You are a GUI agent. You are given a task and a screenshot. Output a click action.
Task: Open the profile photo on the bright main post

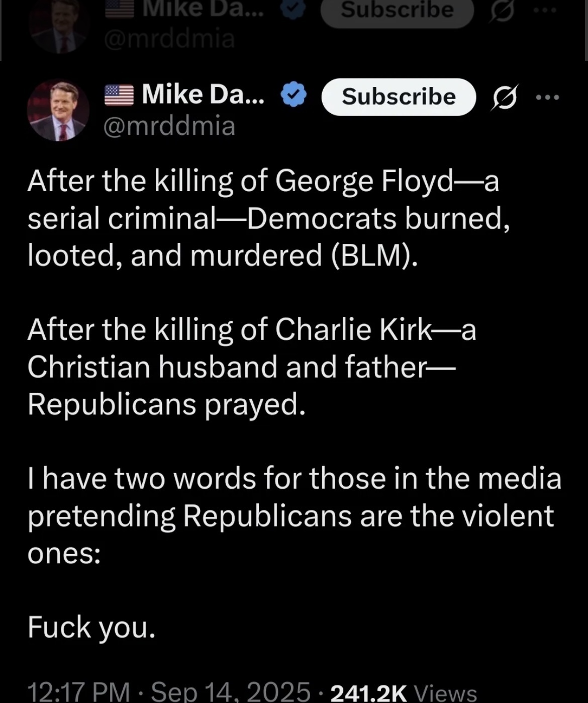tap(58, 110)
